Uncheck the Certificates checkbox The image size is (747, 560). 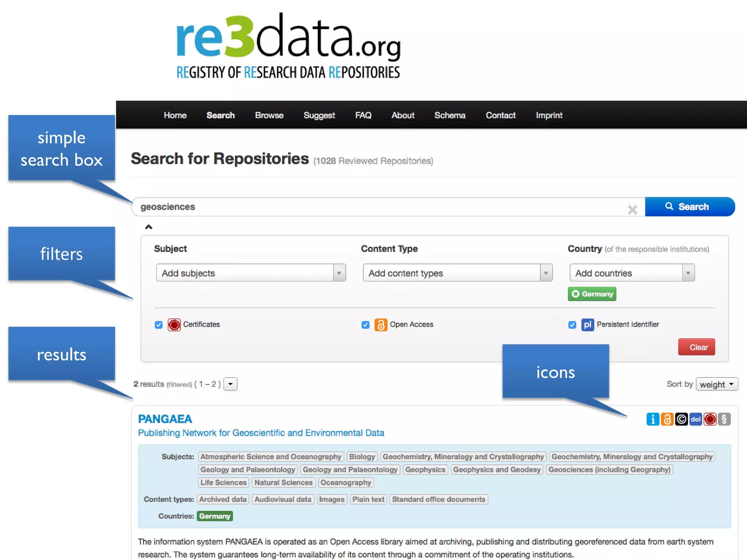point(159,324)
